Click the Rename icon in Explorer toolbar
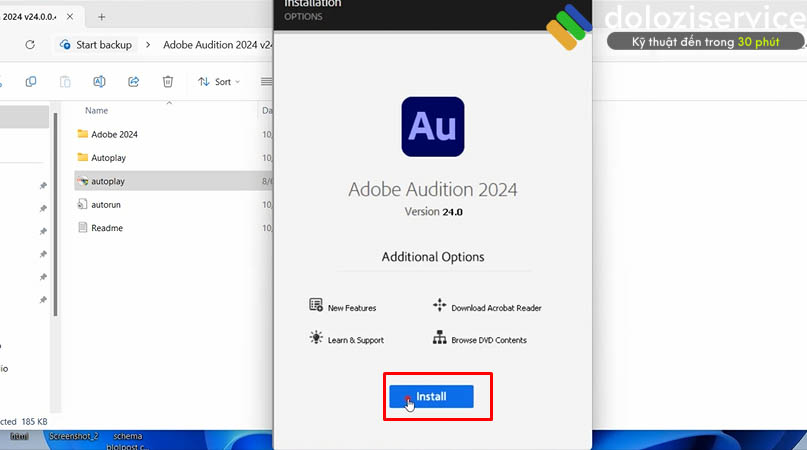 pos(99,82)
